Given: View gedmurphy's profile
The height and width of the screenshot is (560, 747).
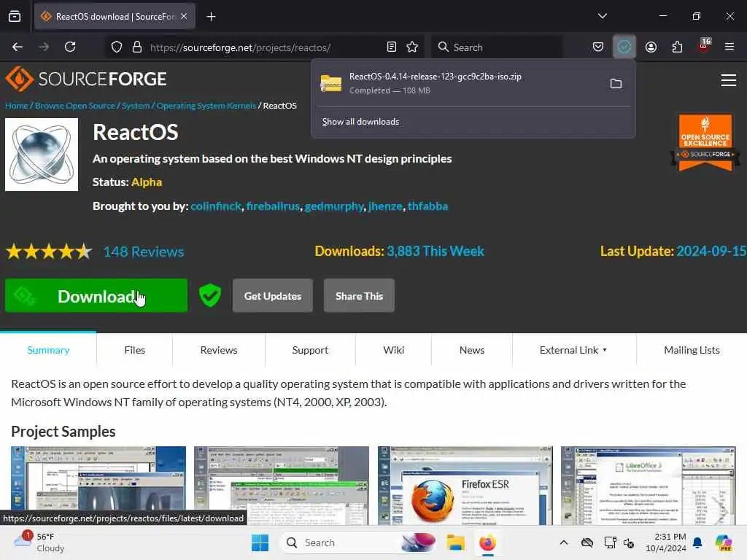Looking at the screenshot, I should pos(334,206).
